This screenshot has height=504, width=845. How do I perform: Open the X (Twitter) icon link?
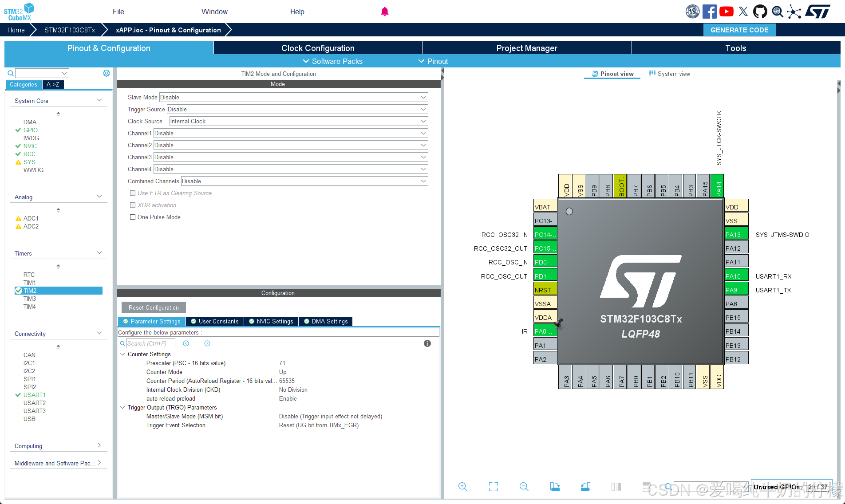(743, 12)
